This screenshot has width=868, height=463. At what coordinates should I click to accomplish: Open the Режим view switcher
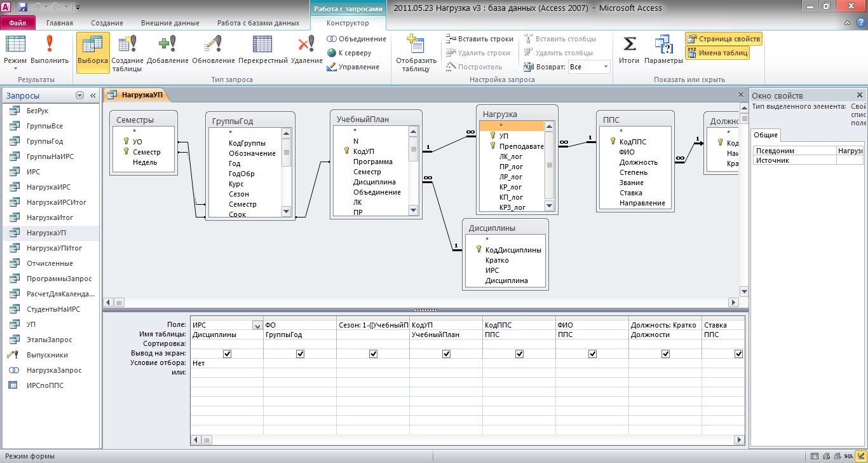click(x=15, y=52)
